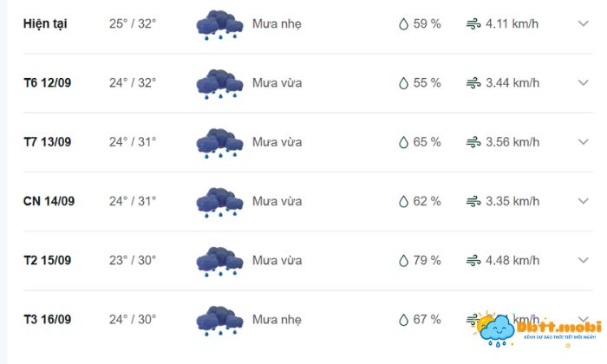The width and height of the screenshot is (607, 364).
Task: Click the humidity droplet icon beside 65 %
Action: (x=403, y=143)
